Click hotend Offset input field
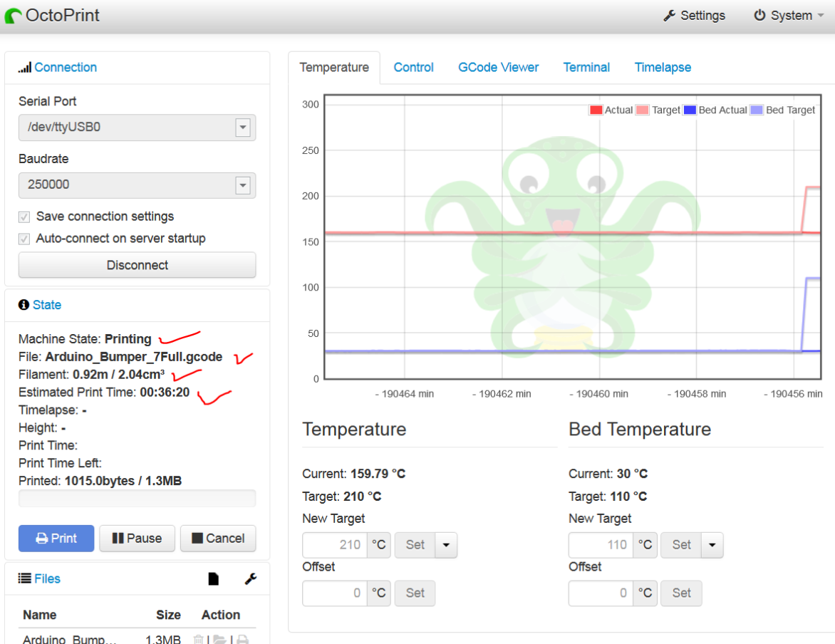 335,593
